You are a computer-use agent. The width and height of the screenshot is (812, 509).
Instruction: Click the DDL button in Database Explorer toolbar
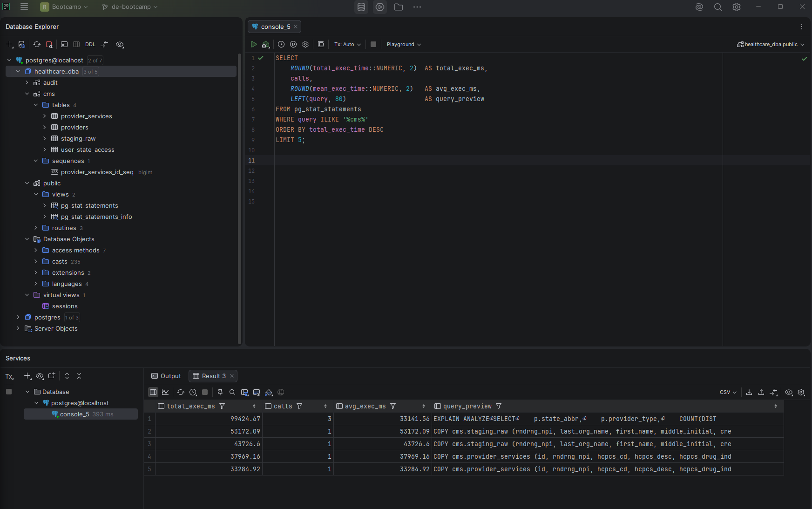(x=90, y=44)
